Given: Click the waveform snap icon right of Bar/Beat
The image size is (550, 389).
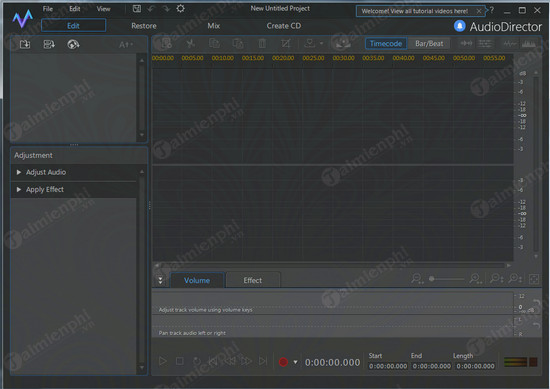Looking at the screenshot, I should 466,43.
